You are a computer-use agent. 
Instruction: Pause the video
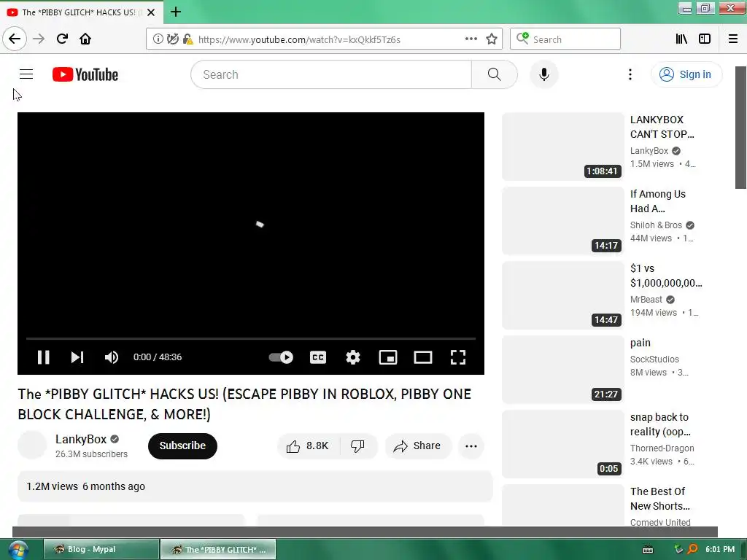43,357
